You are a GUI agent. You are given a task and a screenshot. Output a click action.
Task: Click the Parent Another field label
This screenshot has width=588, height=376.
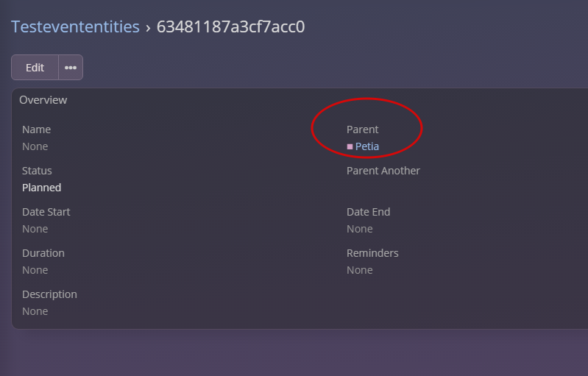(x=383, y=171)
